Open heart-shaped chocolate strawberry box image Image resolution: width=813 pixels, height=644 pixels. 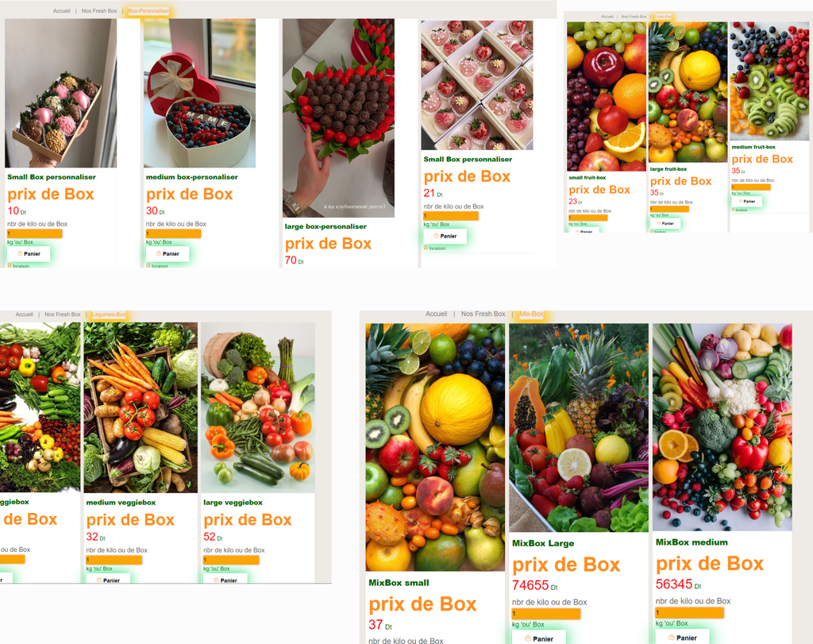coord(338,118)
